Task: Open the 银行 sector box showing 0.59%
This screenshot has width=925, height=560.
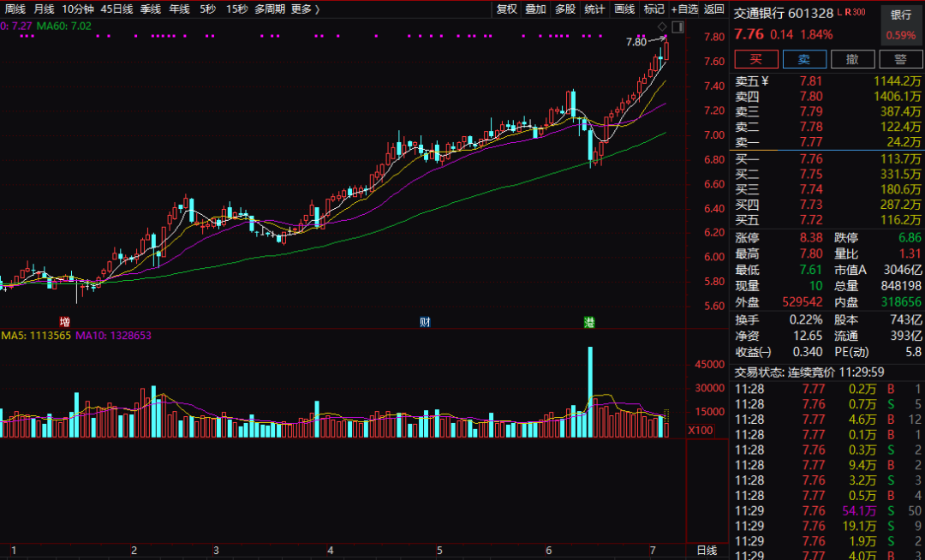Action: pos(900,25)
